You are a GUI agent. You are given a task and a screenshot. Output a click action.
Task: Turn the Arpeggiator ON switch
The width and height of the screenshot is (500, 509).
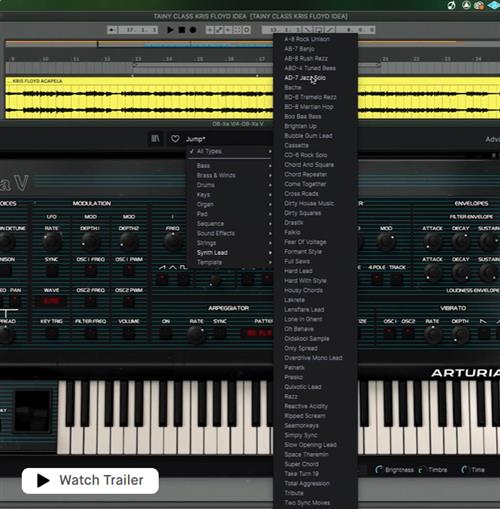pos(166,332)
